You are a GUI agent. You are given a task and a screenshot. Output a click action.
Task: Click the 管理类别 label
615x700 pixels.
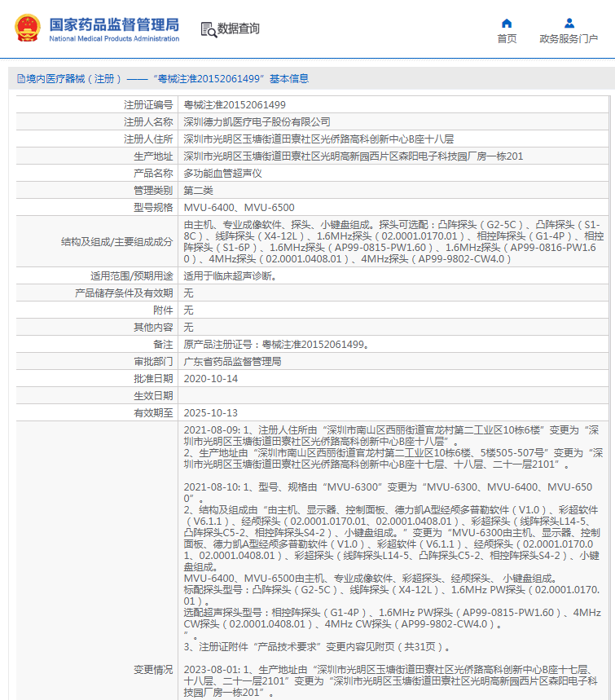(x=153, y=191)
